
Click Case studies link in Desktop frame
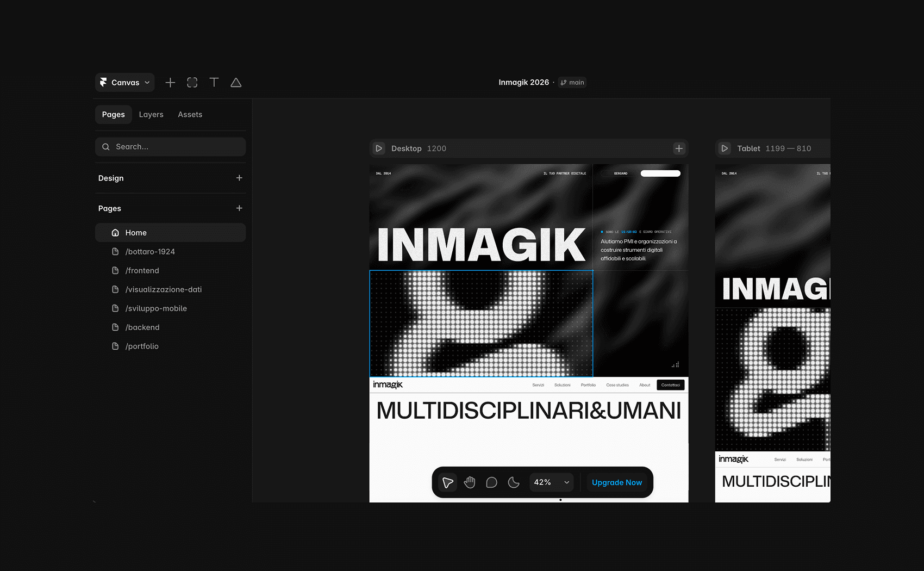(x=617, y=385)
